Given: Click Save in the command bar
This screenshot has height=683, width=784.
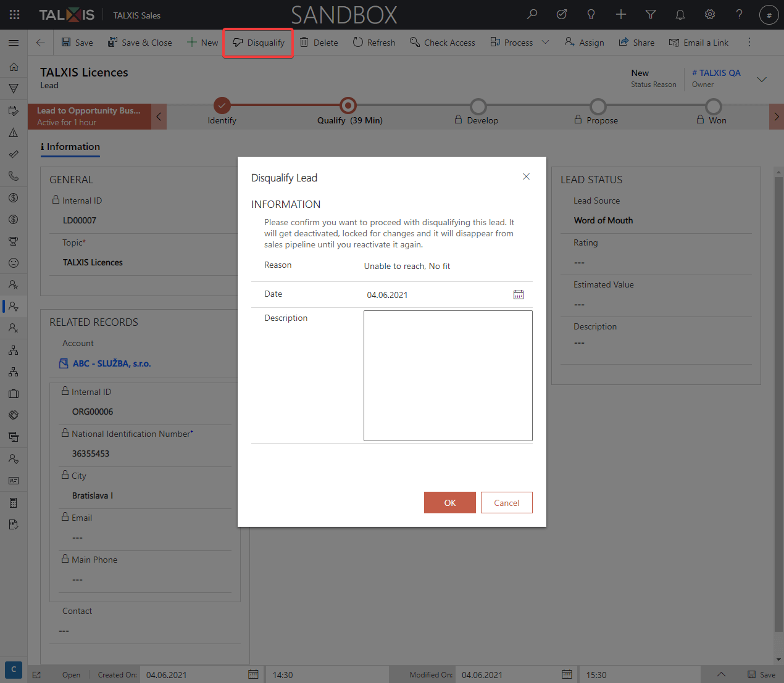Looking at the screenshot, I should (x=77, y=43).
